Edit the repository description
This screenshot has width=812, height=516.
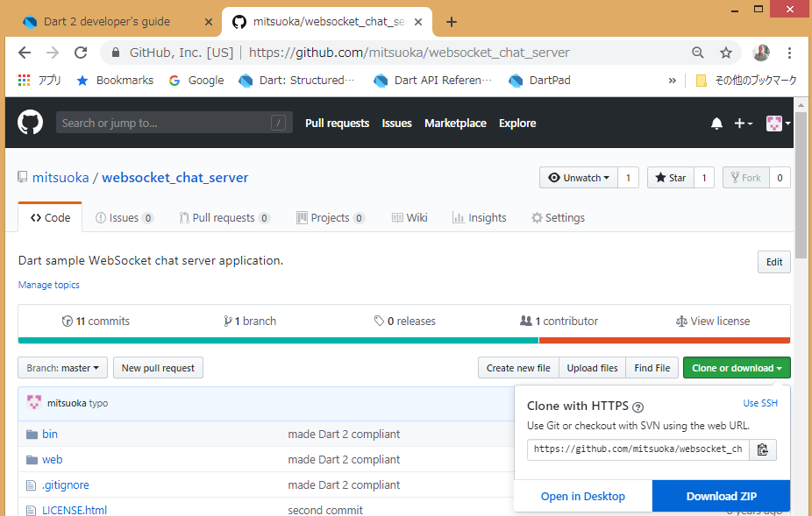774,262
